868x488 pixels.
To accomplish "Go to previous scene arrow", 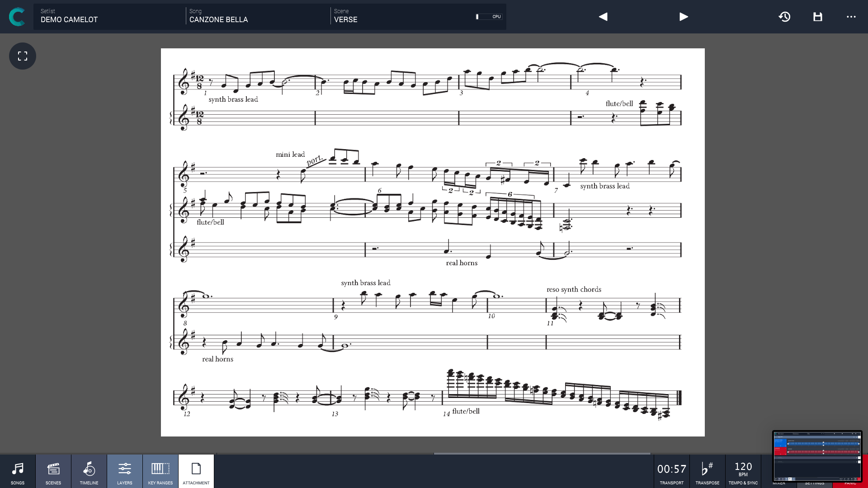I will pos(603,17).
